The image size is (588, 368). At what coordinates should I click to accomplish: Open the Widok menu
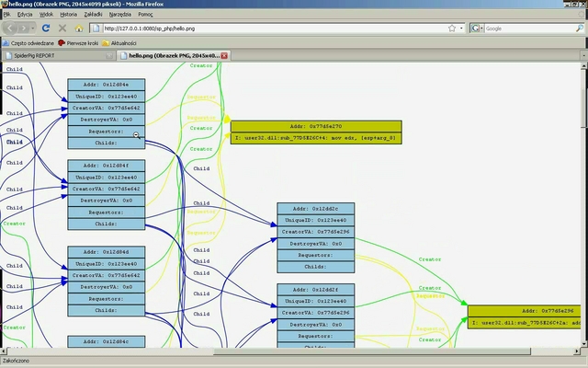coord(46,15)
